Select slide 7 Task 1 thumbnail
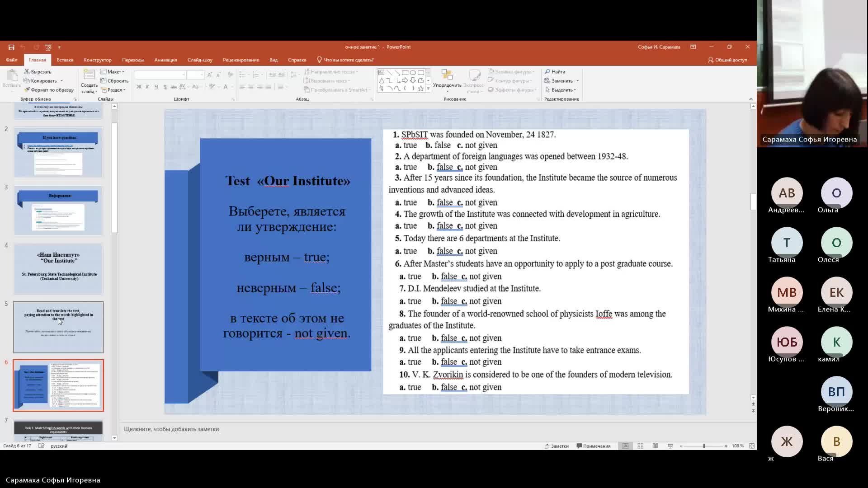868x488 pixels. point(59,431)
